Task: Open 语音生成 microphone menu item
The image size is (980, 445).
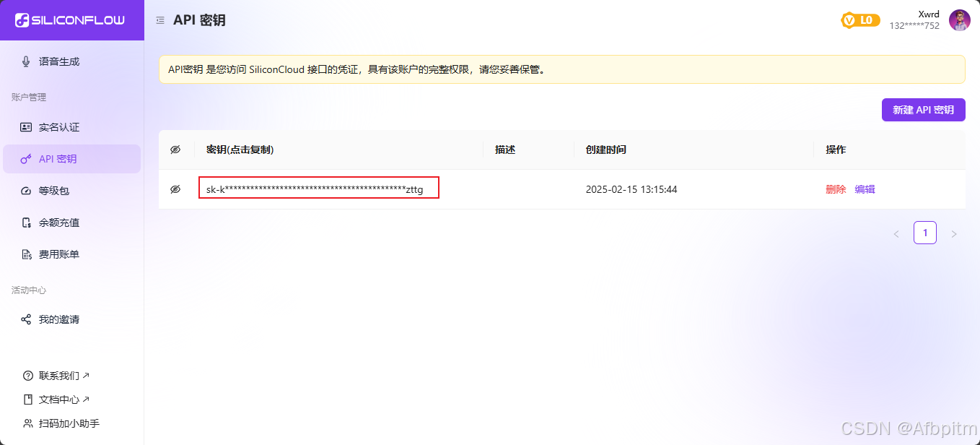Action: pos(72,61)
